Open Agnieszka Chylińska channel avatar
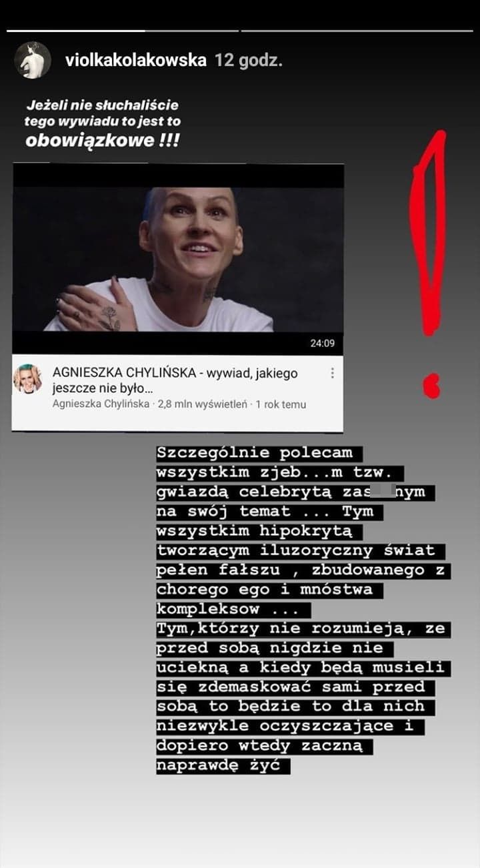This screenshot has width=480, height=868. (28, 379)
